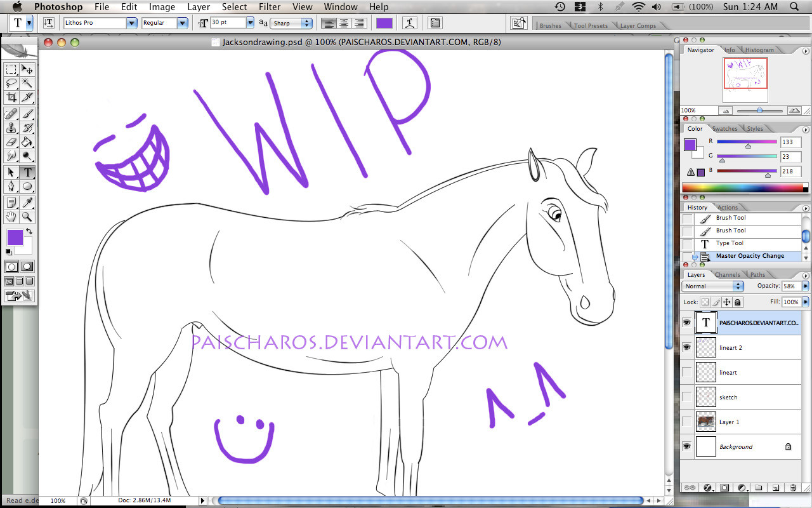Select the Smudge tool
Screen dimensions: 812x508
11,156
